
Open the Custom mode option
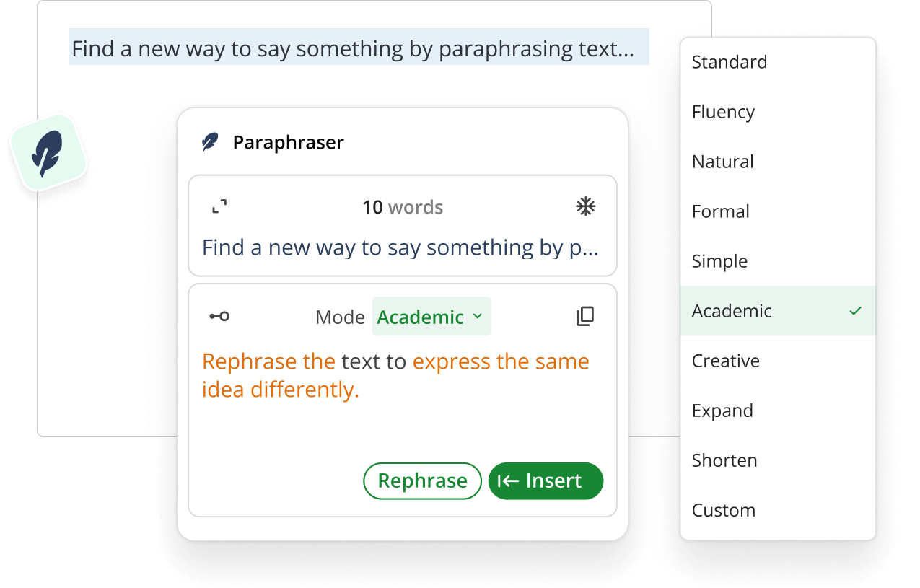724,510
